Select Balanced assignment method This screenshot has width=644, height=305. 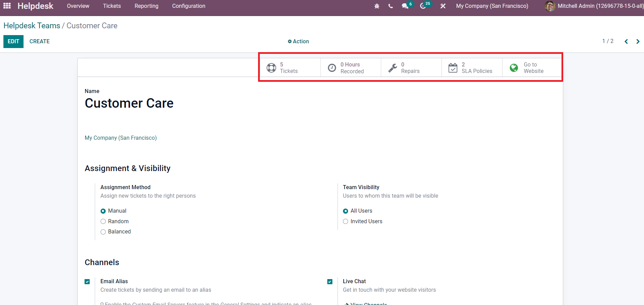(103, 232)
